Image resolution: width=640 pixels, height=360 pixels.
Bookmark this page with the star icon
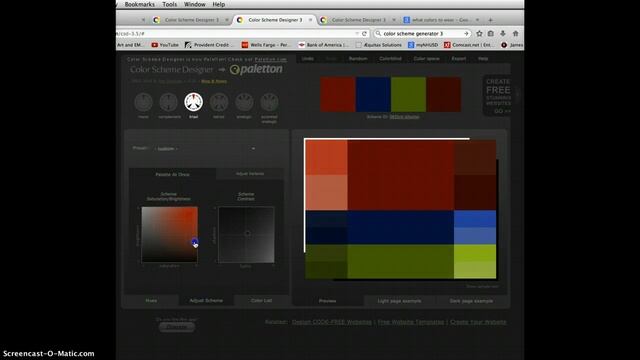[479, 33]
